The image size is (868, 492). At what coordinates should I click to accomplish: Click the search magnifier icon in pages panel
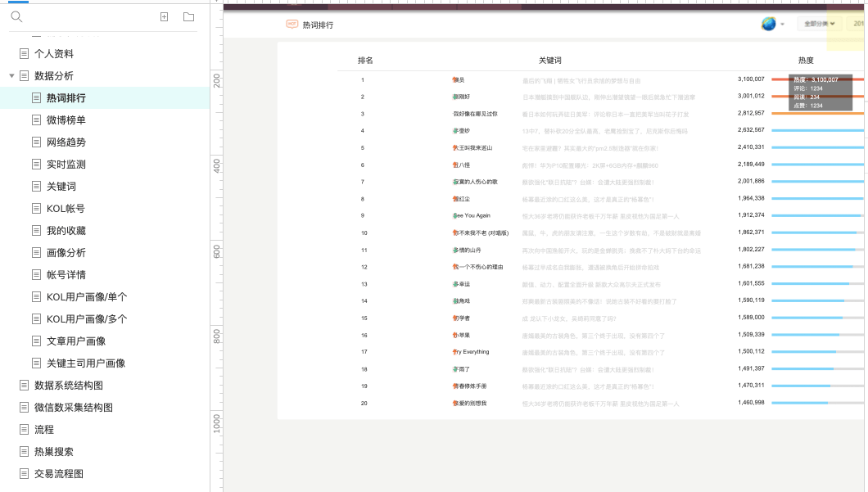click(16, 17)
